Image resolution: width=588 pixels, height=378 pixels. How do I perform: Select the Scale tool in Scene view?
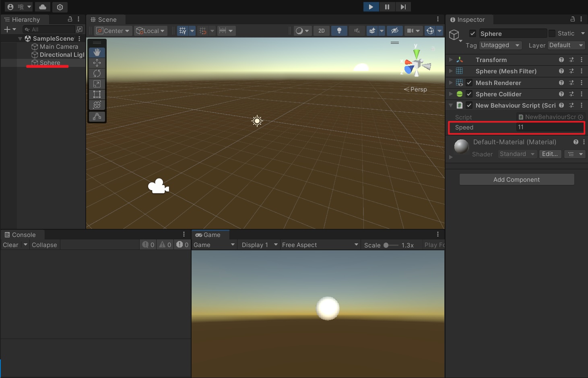[x=97, y=84]
